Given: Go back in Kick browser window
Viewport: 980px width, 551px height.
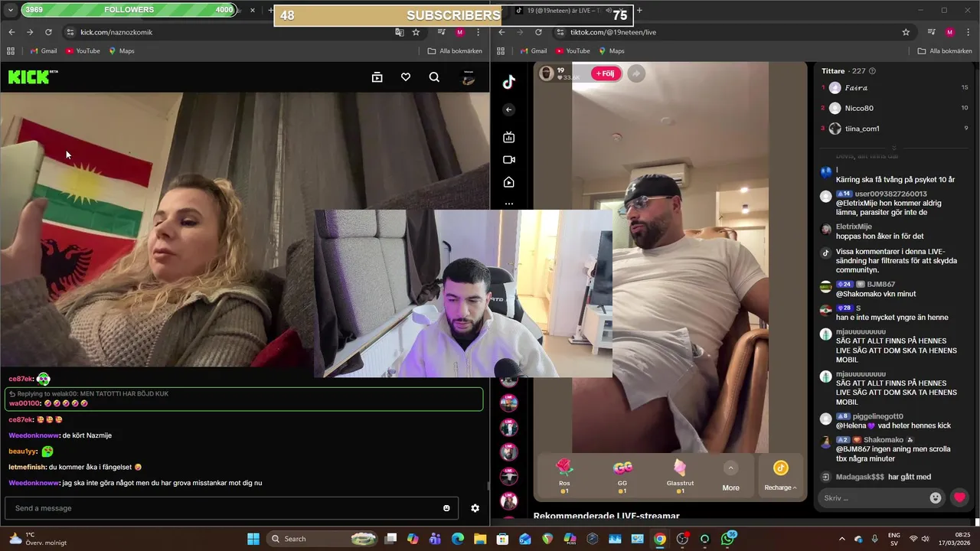Looking at the screenshot, I should pyautogui.click(x=11, y=32).
